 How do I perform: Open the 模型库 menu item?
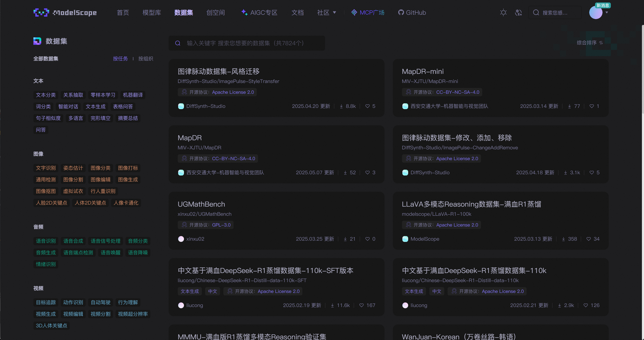pos(152,12)
